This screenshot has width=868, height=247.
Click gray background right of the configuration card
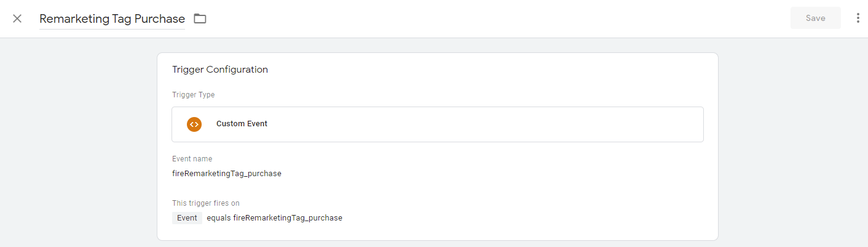tap(793, 142)
